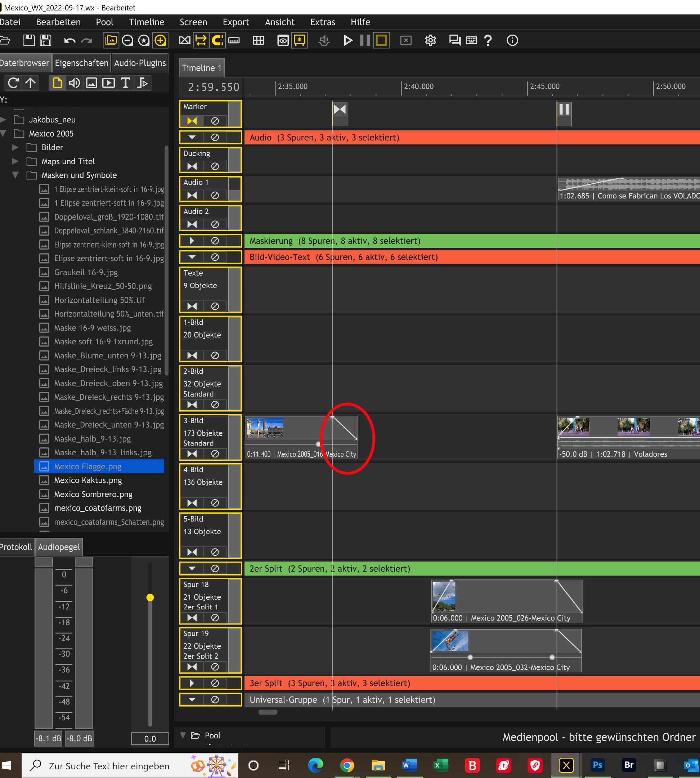Open the Timeline menu

(x=146, y=22)
